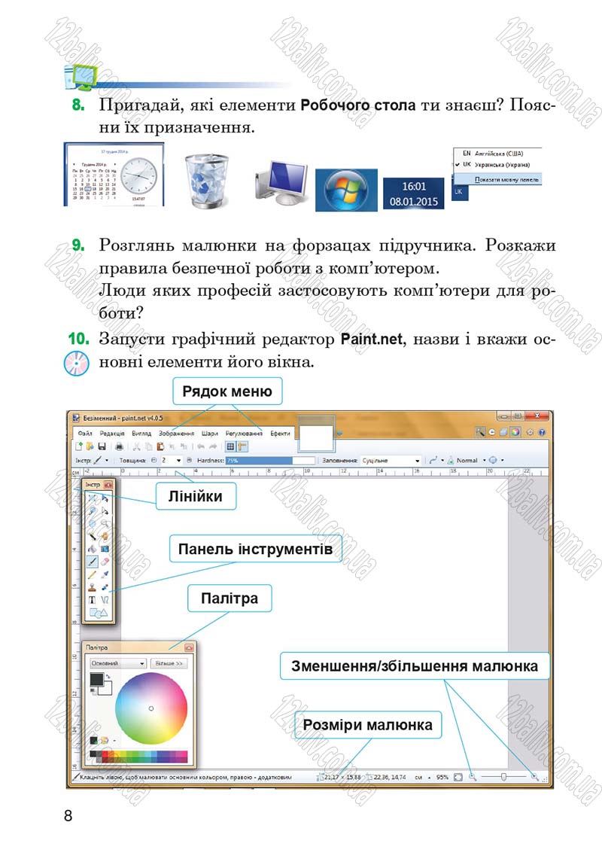Select the Rectangle Select tool
The height and width of the screenshot is (868, 602).
coord(92,498)
